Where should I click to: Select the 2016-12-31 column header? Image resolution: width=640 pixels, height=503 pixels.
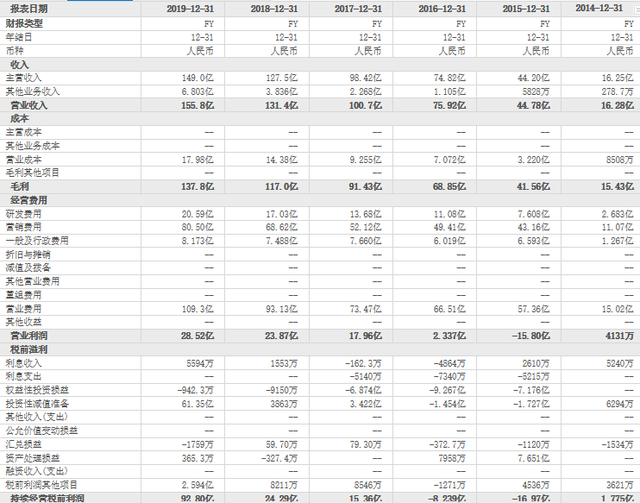click(x=442, y=9)
